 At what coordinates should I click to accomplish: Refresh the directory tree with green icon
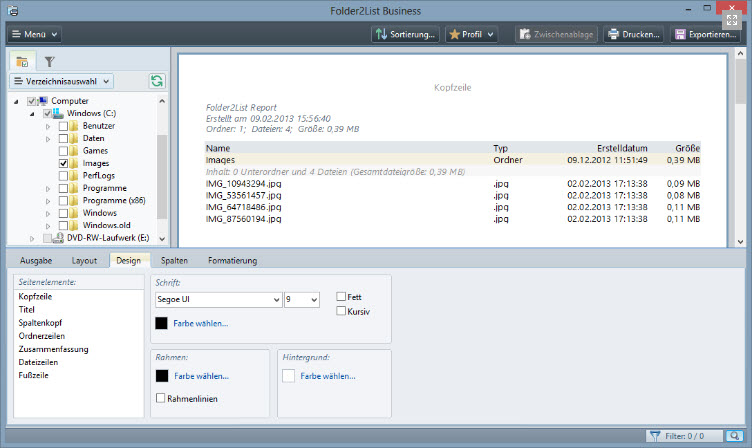tap(156, 81)
